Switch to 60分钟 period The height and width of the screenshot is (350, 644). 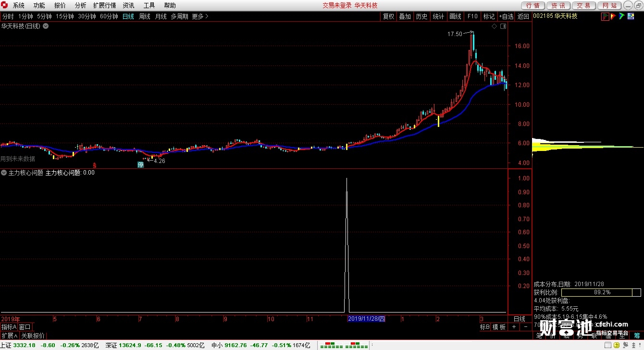tap(109, 16)
